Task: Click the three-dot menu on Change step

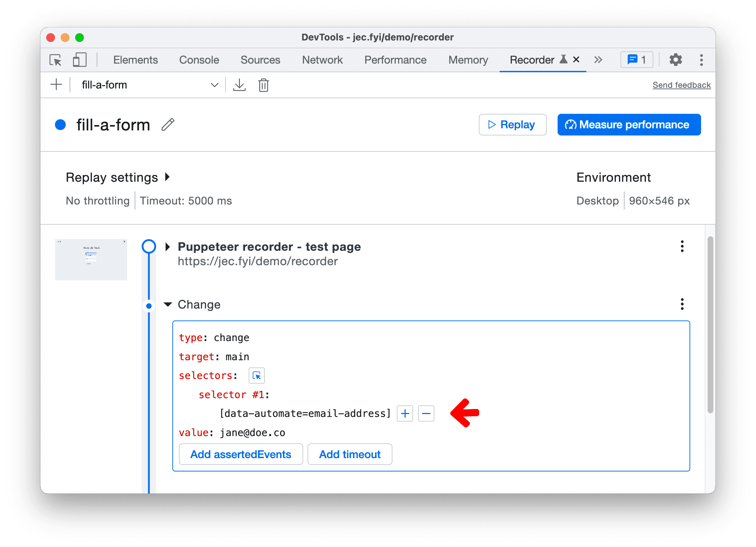Action: pyautogui.click(x=682, y=304)
